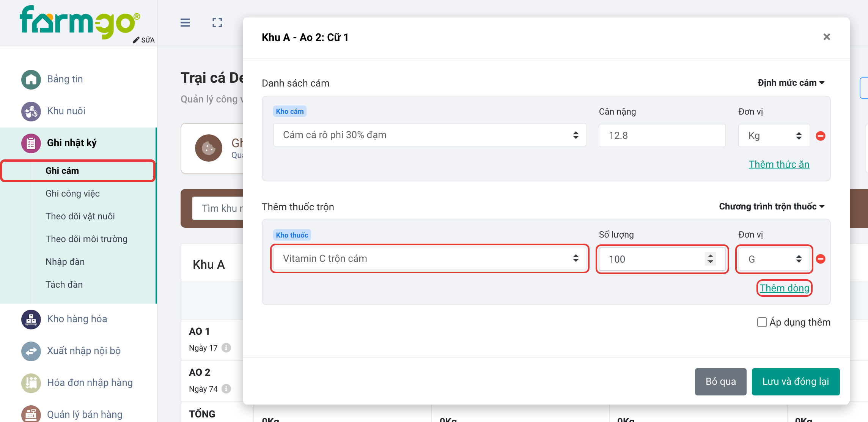Click the farmgo logo
Image resolution: width=868 pixels, height=422 pixels.
click(x=80, y=22)
